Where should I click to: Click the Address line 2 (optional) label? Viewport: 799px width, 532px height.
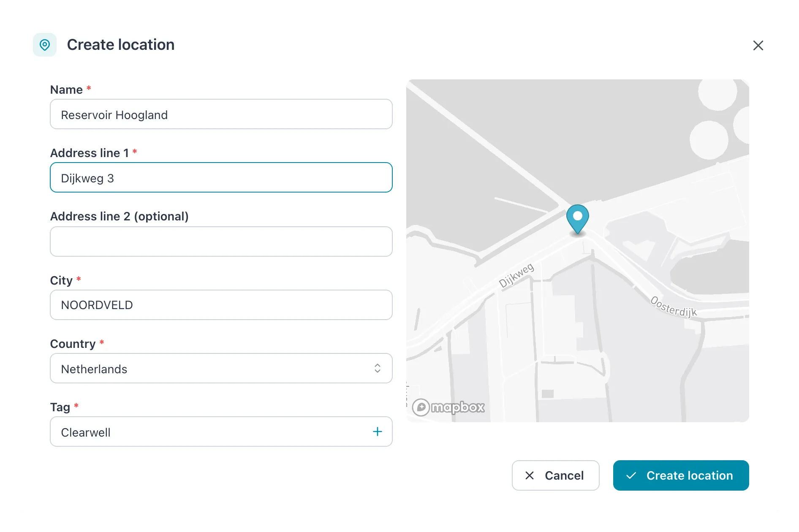point(120,216)
